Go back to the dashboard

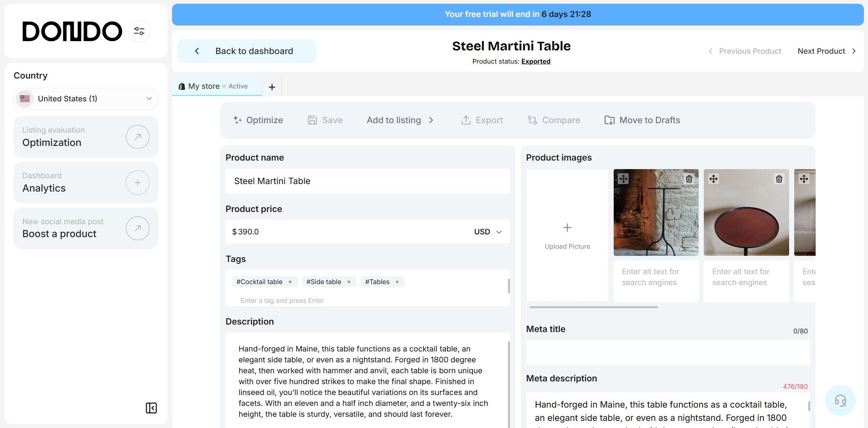[247, 51]
